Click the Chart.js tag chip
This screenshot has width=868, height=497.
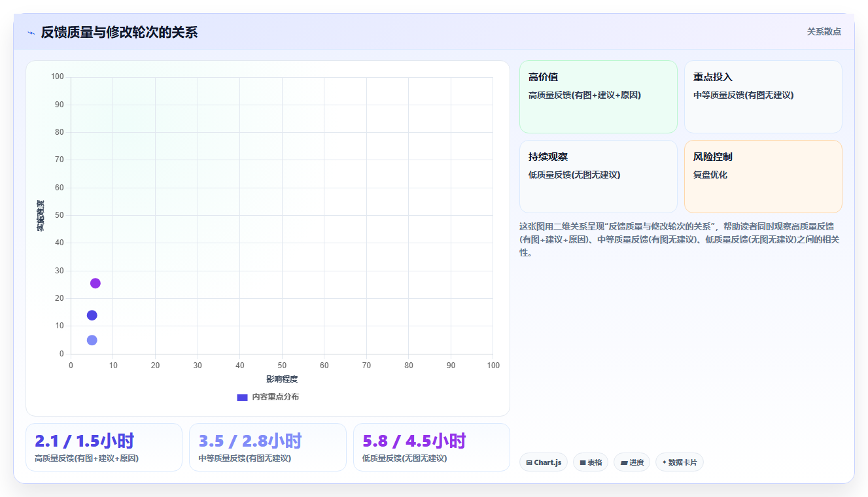coord(544,462)
